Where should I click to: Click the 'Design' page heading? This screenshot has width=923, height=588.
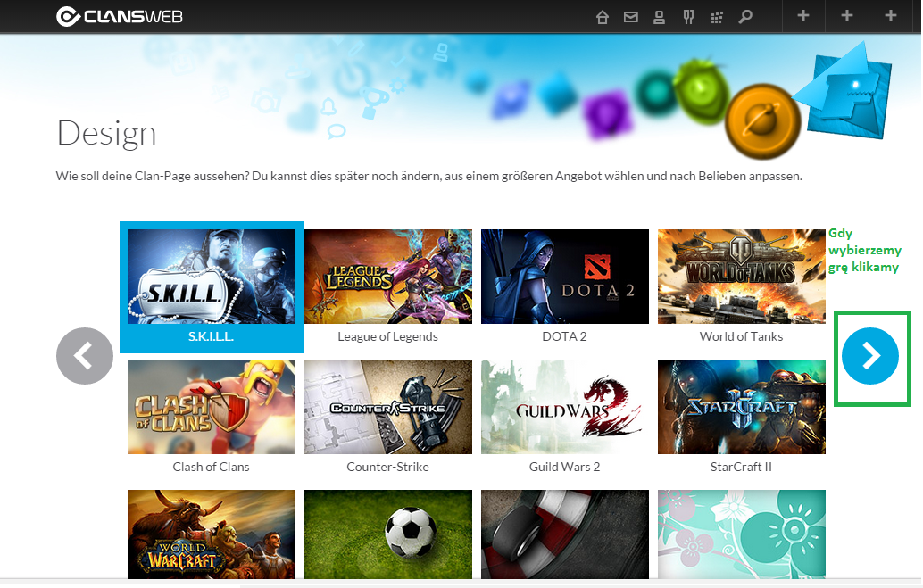[x=106, y=134]
